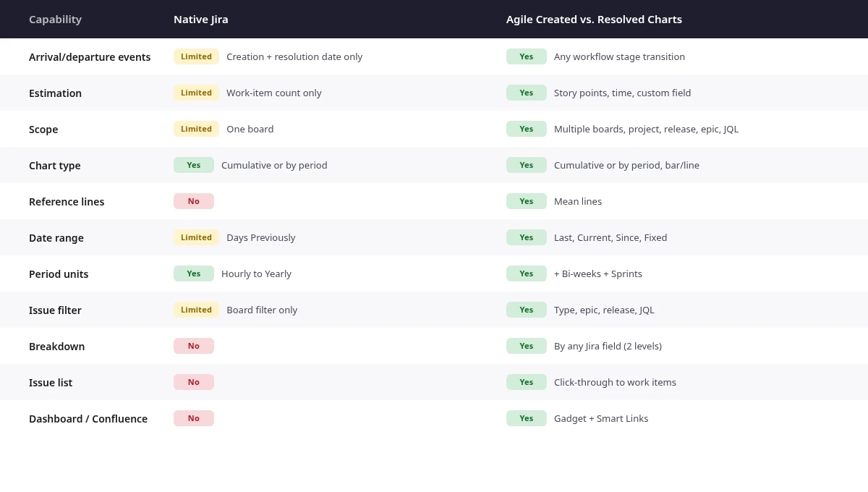Click Agile Yes badge beside 'bar/line' text
The image size is (868, 492).
click(x=527, y=165)
